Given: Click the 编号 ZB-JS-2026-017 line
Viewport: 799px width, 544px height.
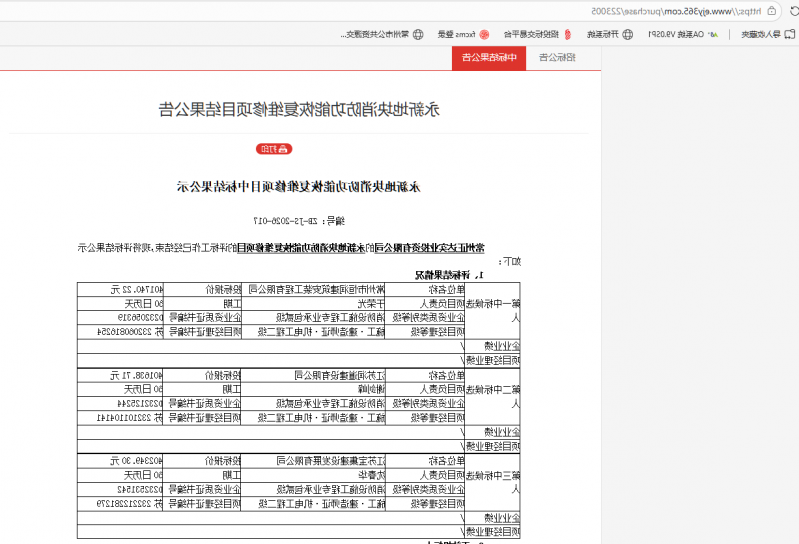Looking at the screenshot, I should tap(299, 221).
